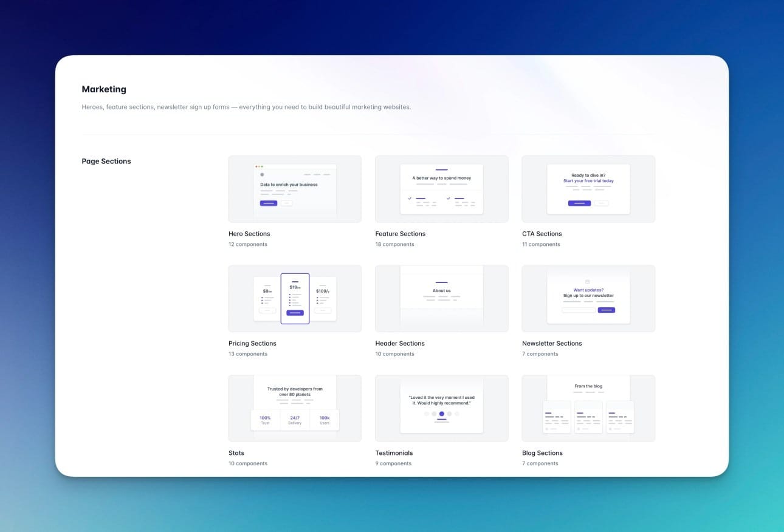Open the Testimonials preview thumbnail
Screen dimensions: 784x532
coord(441,408)
